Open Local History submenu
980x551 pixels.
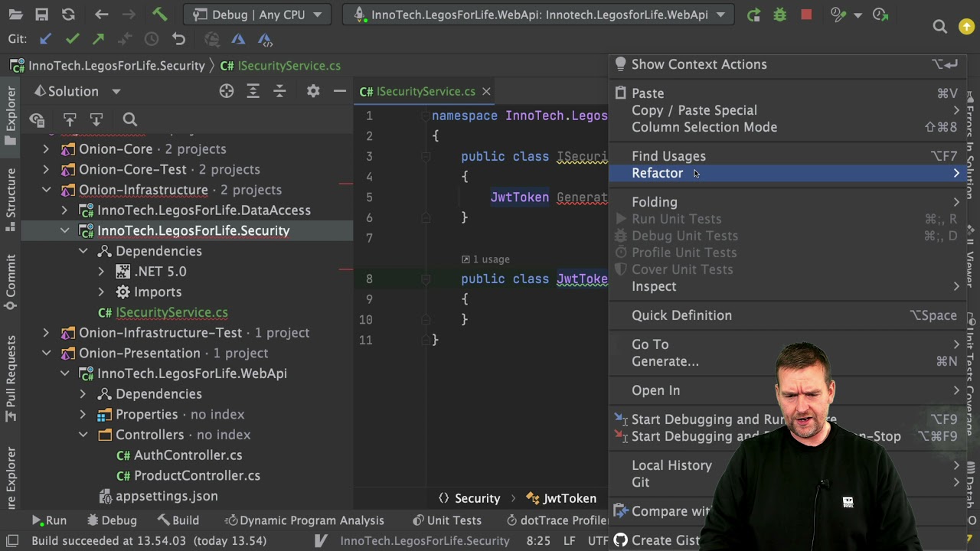(788, 465)
